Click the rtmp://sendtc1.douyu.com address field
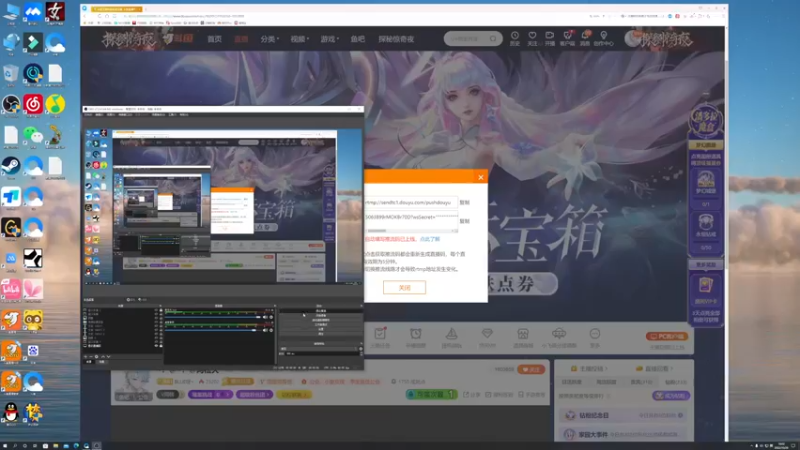Screen dimensions: 800x450 [x=411, y=203]
